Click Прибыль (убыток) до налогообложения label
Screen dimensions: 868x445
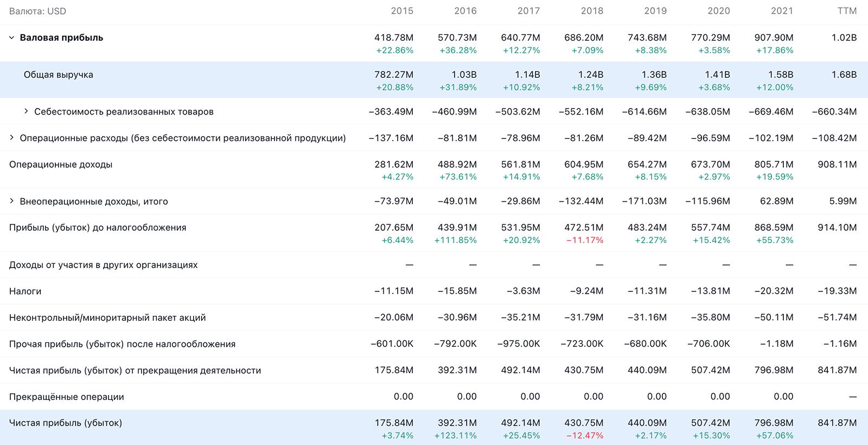[98, 228]
